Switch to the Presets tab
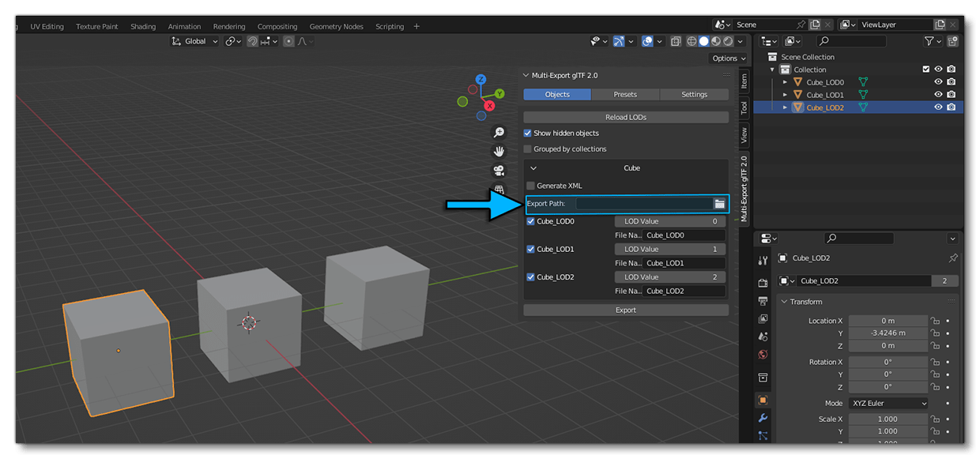This screenshot has height=459, width=980. coord(625,94)
